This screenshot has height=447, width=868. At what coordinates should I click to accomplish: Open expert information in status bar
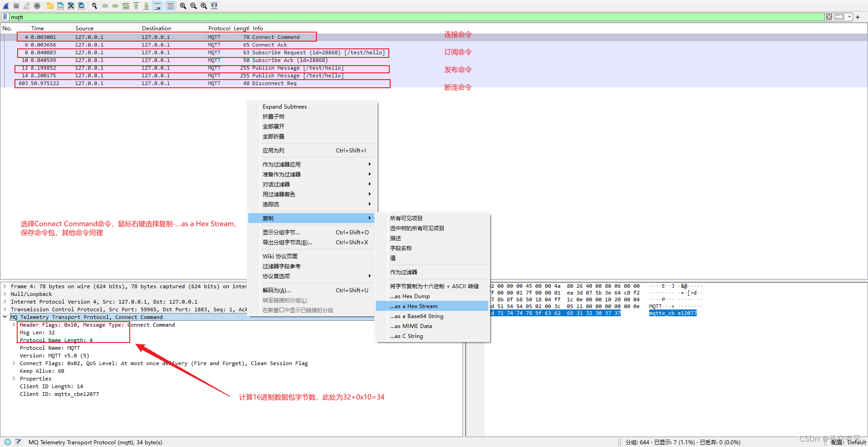8,442
